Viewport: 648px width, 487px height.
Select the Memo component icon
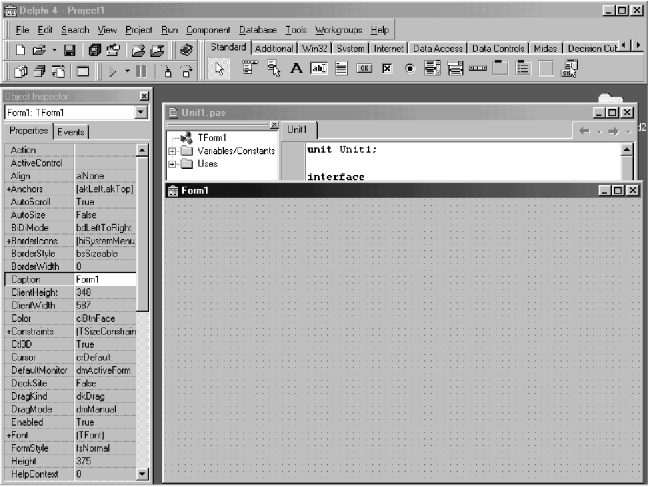pyautogui.click(x=341, y=68)
